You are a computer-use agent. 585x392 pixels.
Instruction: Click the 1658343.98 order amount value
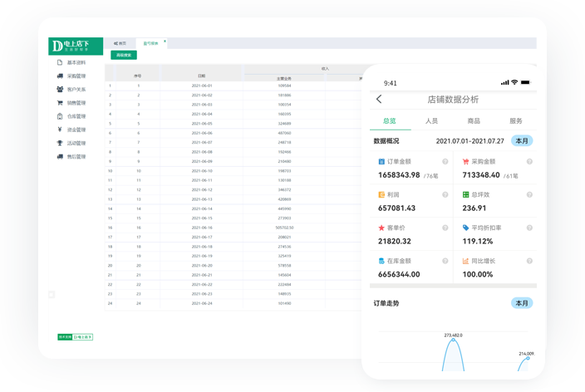click(x=399, y=175)
